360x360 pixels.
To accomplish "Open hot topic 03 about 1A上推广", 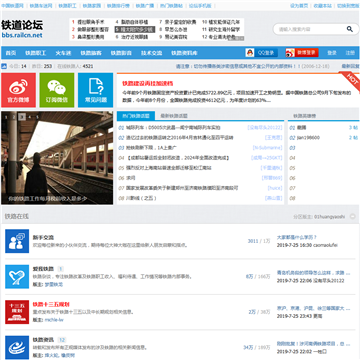I will click(x=151, y=148).
